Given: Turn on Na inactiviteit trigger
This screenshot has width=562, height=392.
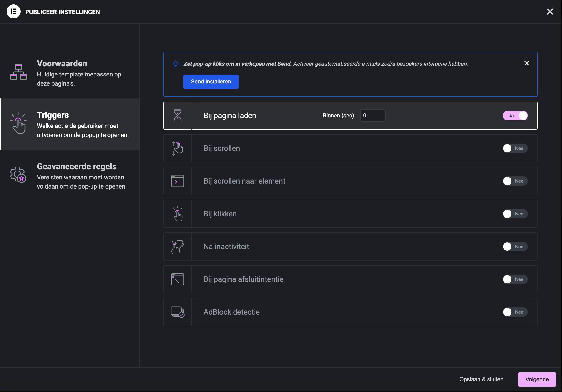Looking at the screenshot, I should (515, 247).
